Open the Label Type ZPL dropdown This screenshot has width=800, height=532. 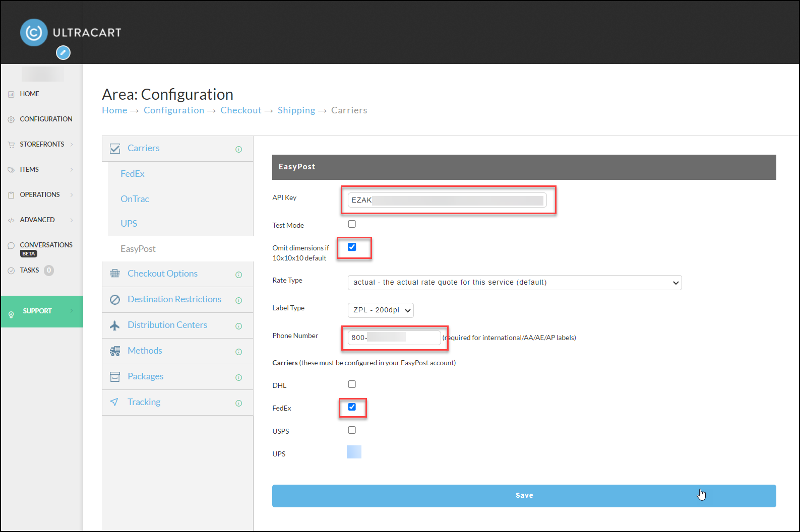[381, 310]
